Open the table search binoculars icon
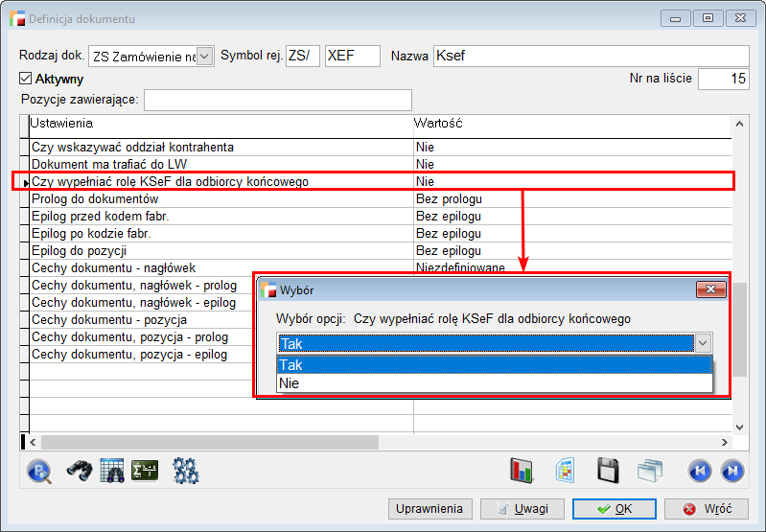Viewport: 766px width, 532px height. (x=112, y=471)
